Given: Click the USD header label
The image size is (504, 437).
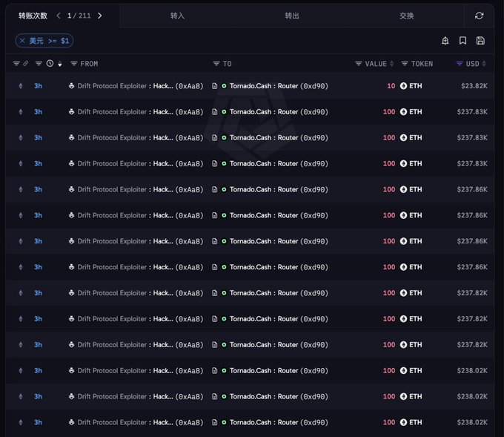Looking at the screenshot, I should [473, 64].
